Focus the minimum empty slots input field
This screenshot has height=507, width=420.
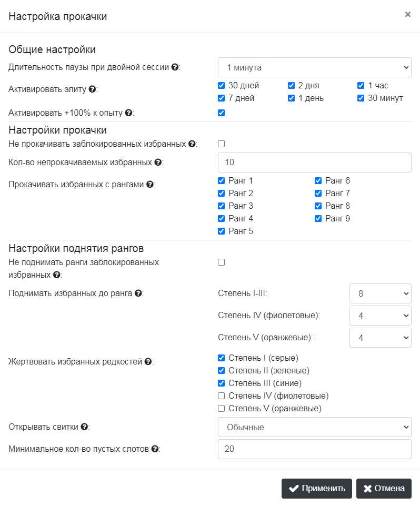pos(315,449)
